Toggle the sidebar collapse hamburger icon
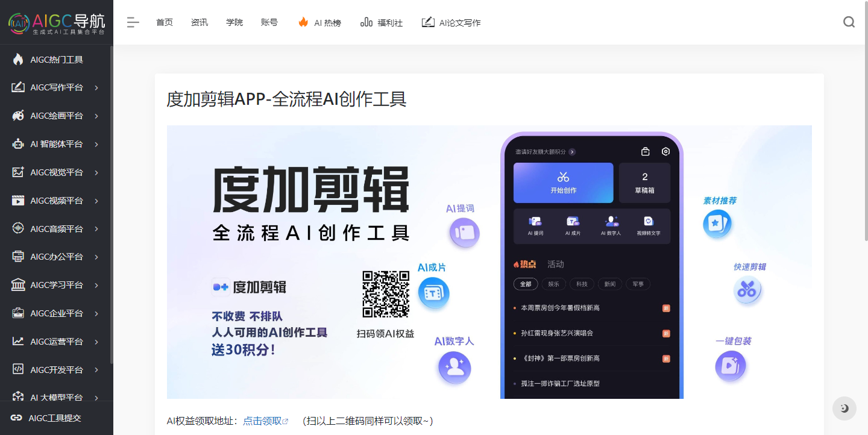This screenshot has width=868, height=435. [x=133, y=23]
